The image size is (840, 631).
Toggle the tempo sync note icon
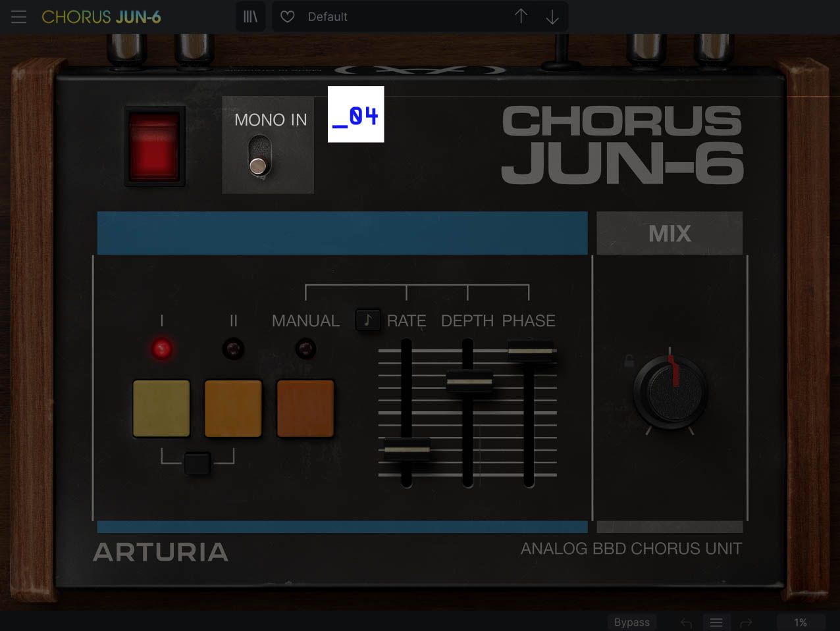tap(368, 320)
